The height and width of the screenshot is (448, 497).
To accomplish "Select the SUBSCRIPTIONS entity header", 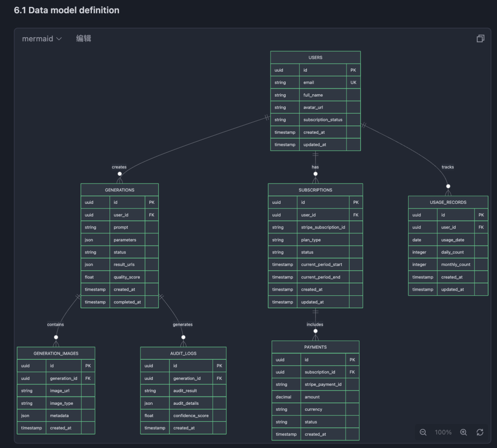I will point(315,190).
